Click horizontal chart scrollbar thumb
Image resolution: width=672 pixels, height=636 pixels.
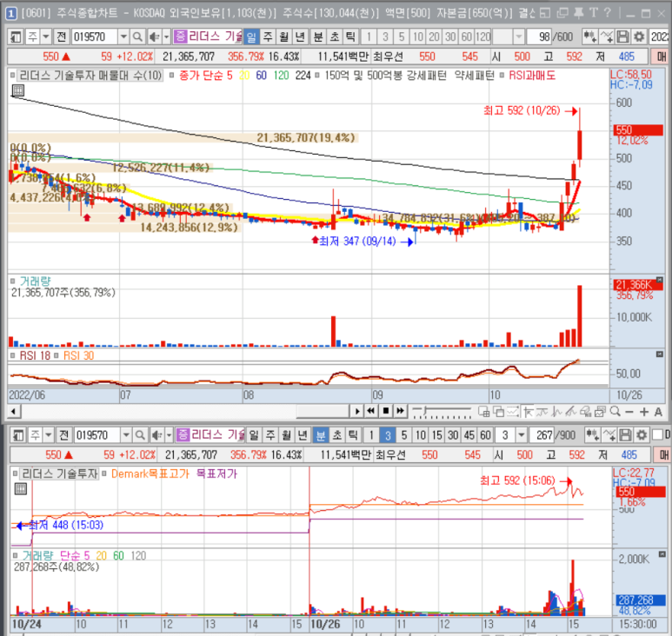tap(323, 412)
